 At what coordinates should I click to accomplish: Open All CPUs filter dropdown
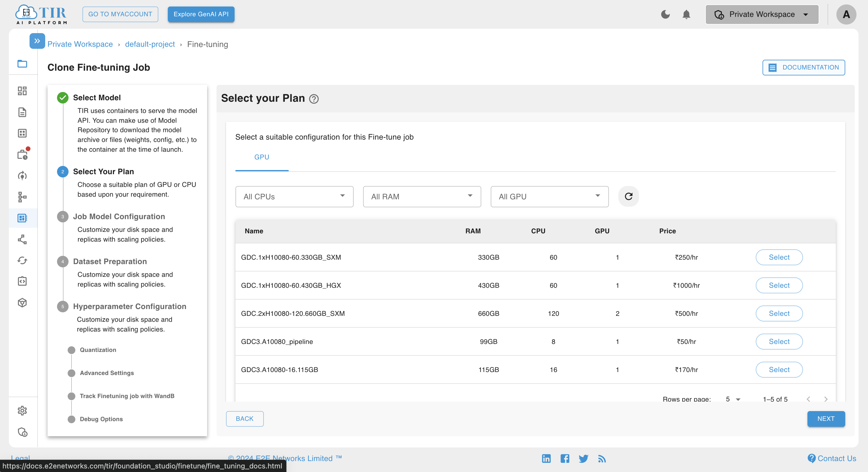point(294,197)
